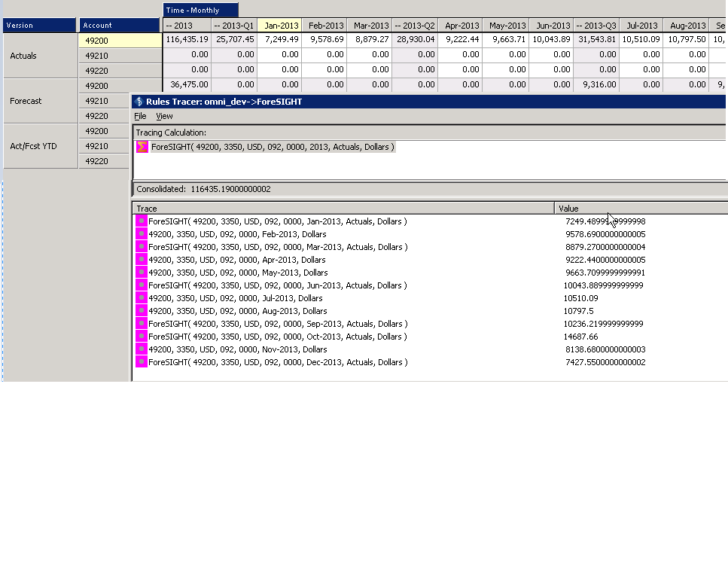Collapse the -- 2013-Q1 quarter column header
Image resolution: width=728 pixels, height=576 pixels.
coord(234,26)
